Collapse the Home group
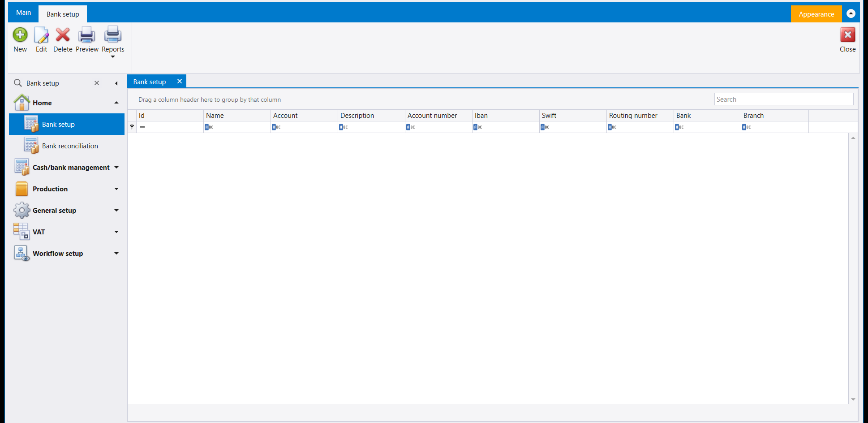The width and height of the screenshot is (868, 423). 116,103
